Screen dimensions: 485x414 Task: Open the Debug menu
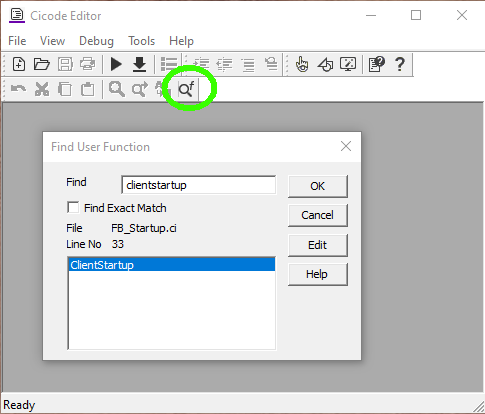click(x=96, y=41)
